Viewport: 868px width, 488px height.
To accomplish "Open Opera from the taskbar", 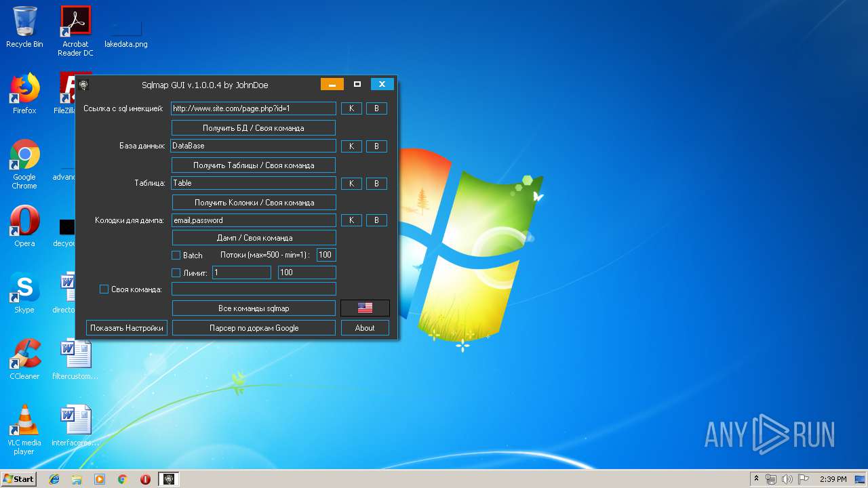I will point(145,479).
